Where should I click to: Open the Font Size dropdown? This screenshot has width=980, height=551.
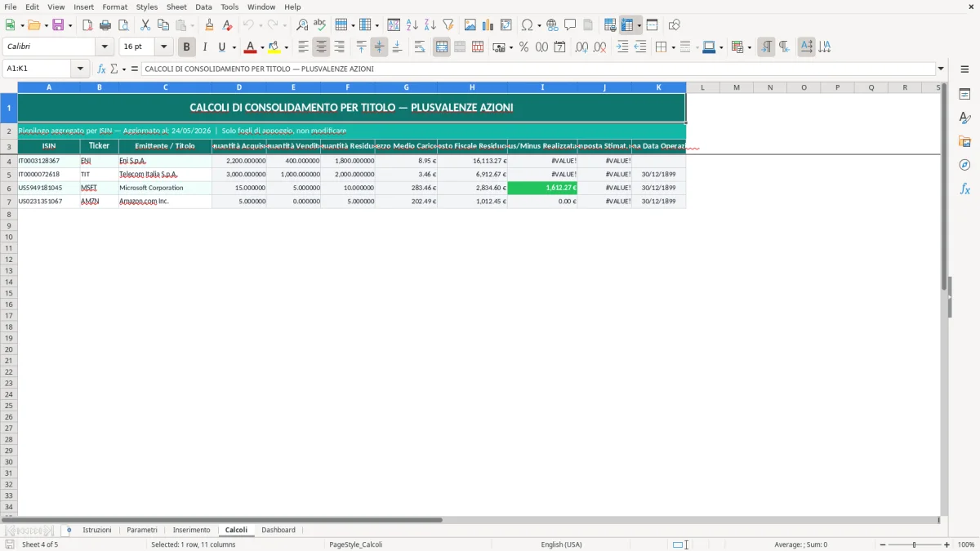(163, 47)
